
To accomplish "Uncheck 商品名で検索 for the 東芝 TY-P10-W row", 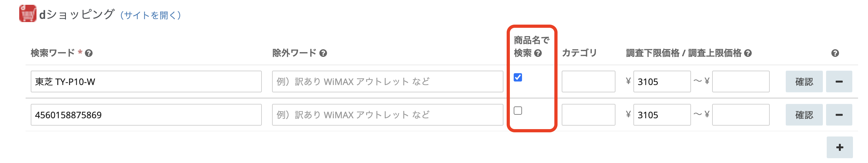I will [x=518, y=77].
